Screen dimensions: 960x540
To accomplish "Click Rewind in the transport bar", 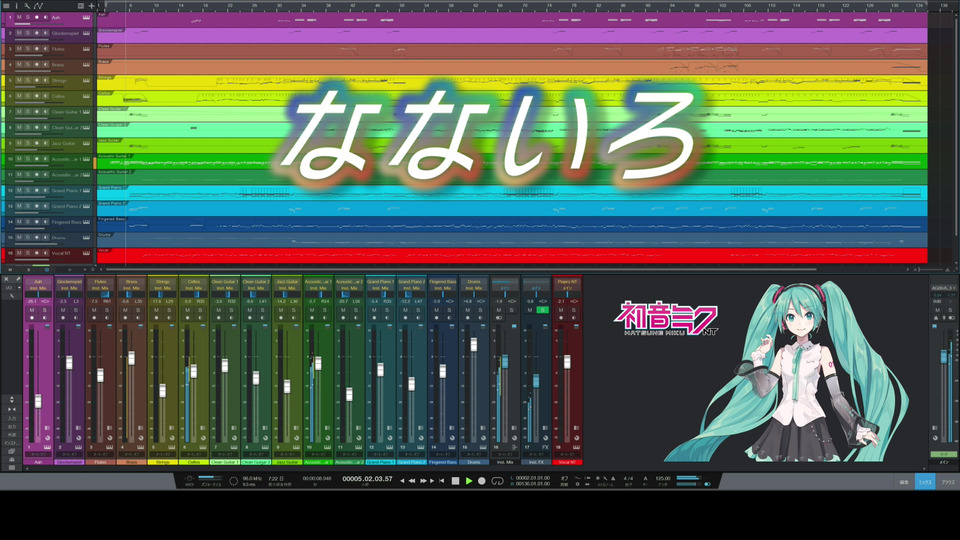I will 412,481.
